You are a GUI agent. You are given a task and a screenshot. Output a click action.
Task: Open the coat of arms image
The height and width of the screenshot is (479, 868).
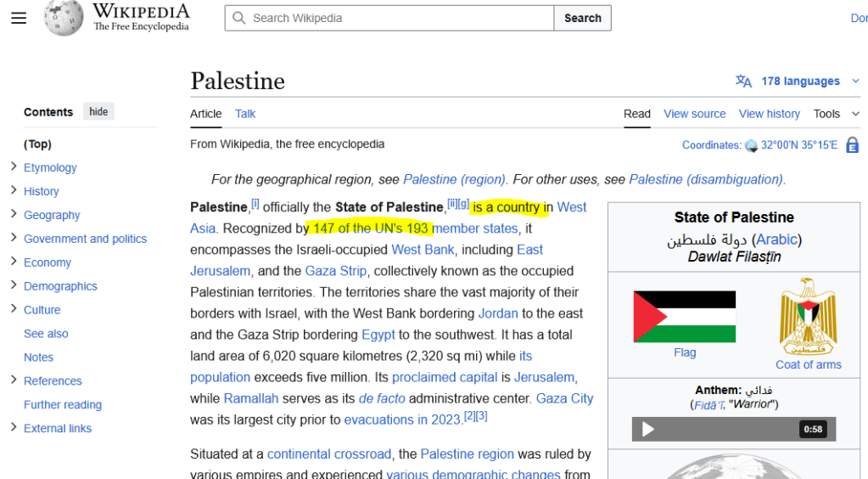tap(808, 316)
